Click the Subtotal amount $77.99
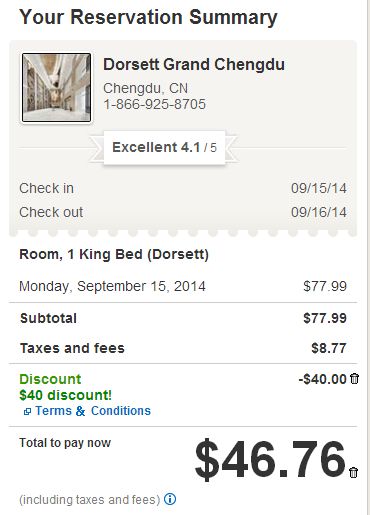 (325, 318)
